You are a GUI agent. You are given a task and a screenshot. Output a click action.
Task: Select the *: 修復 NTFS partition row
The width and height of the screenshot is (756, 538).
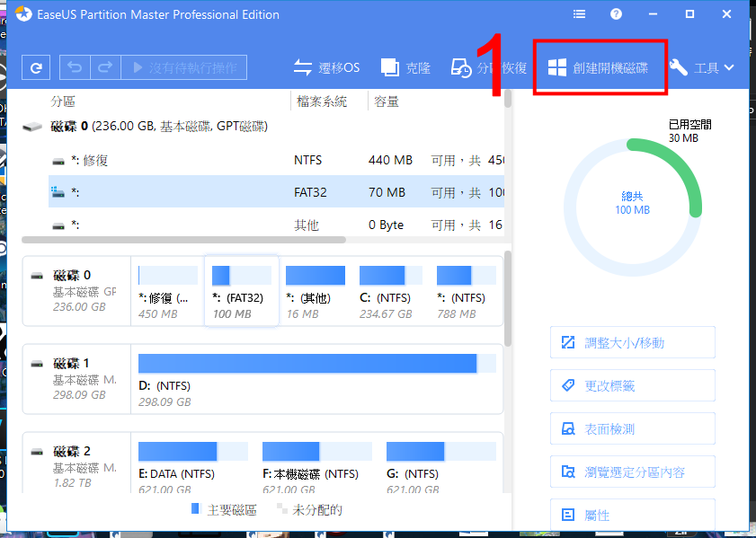[x=276, y=161]
